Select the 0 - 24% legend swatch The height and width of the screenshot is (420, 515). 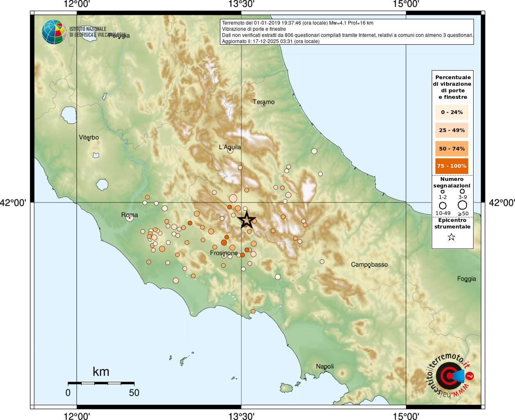[452, 112]
